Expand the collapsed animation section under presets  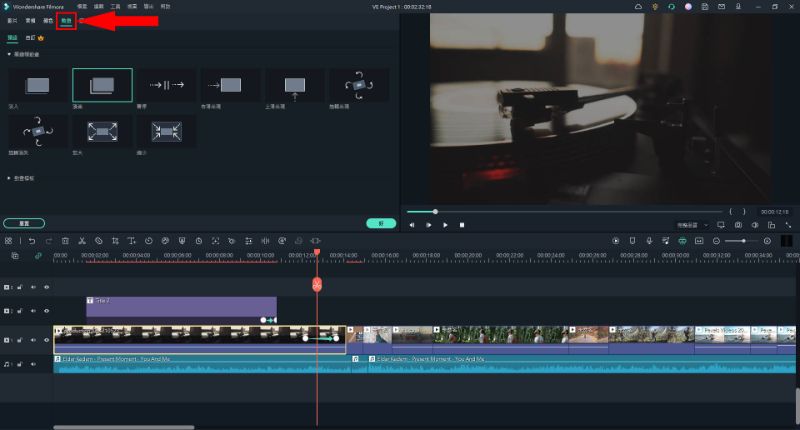click(x=9, y=178)
